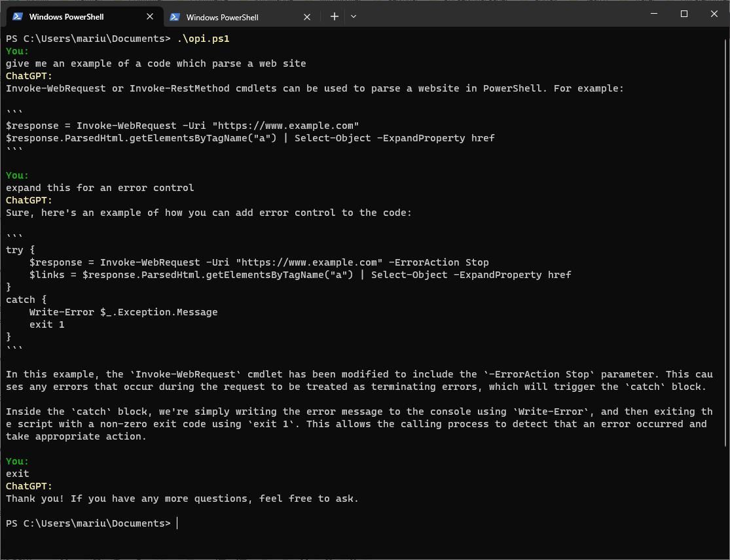This screenshot has width=730, height=560.
Task: Click the PowerShell icon on the second tab
Action: 175,17
